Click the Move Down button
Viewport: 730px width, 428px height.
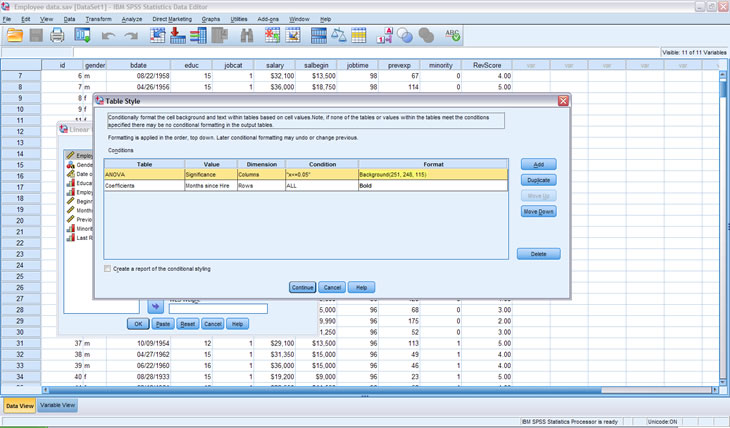coord(538,212)
